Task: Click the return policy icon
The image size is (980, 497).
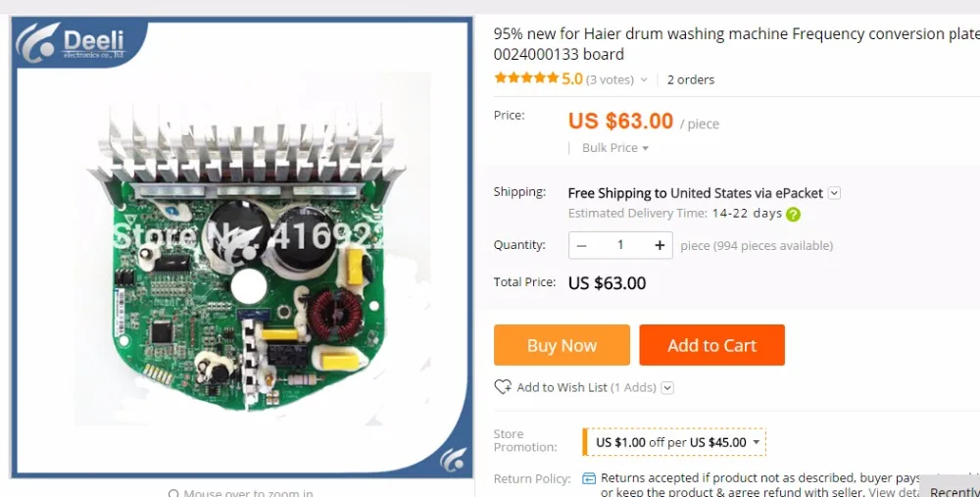Action: pyautogui.click(x=589, y=478)
